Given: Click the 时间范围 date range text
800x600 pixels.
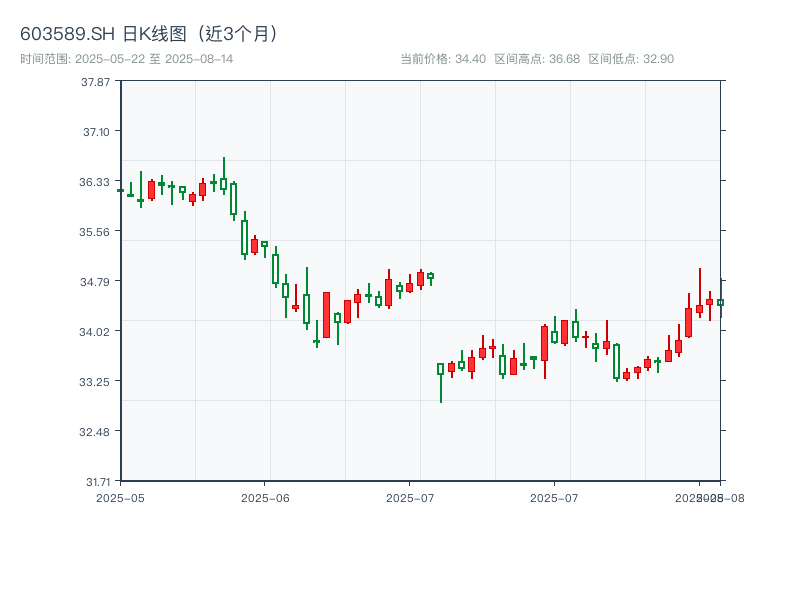Looking at the screenshot, I should click(126, 59).
